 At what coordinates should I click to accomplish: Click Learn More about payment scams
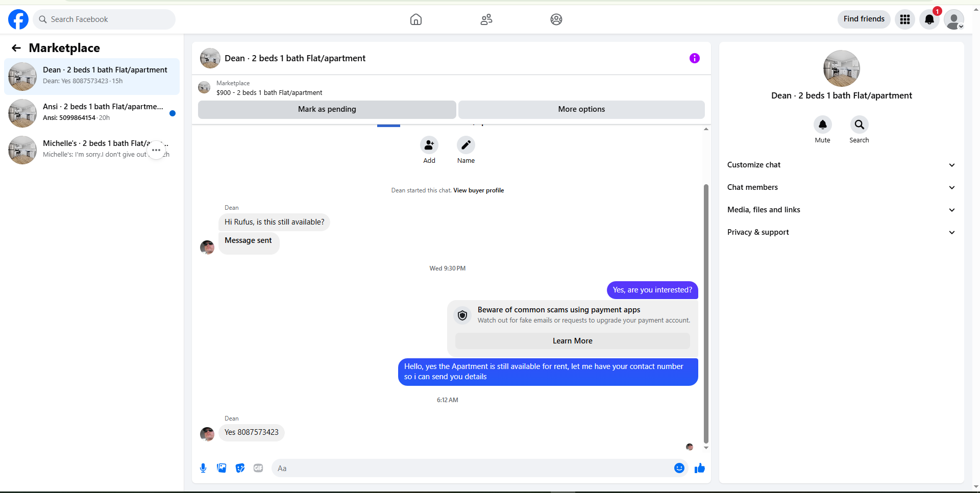[x=573, y=341]
